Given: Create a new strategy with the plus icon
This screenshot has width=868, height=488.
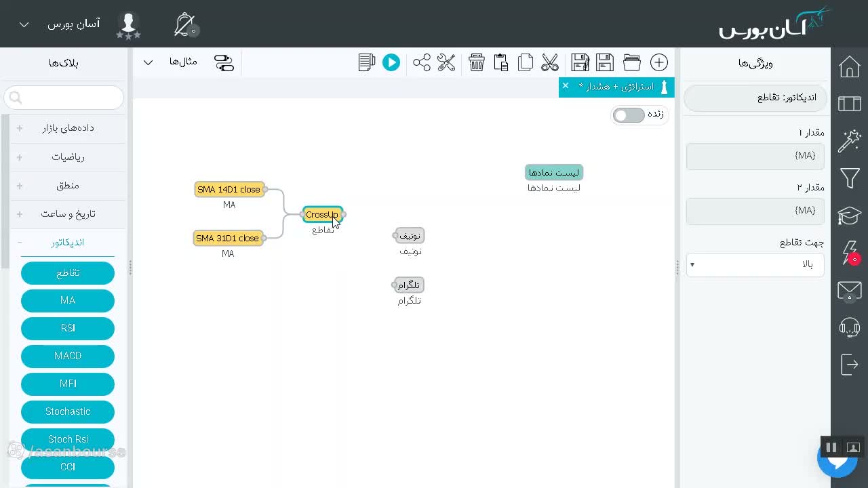Looking at the screenshot, I should click(x=659, y=62).
